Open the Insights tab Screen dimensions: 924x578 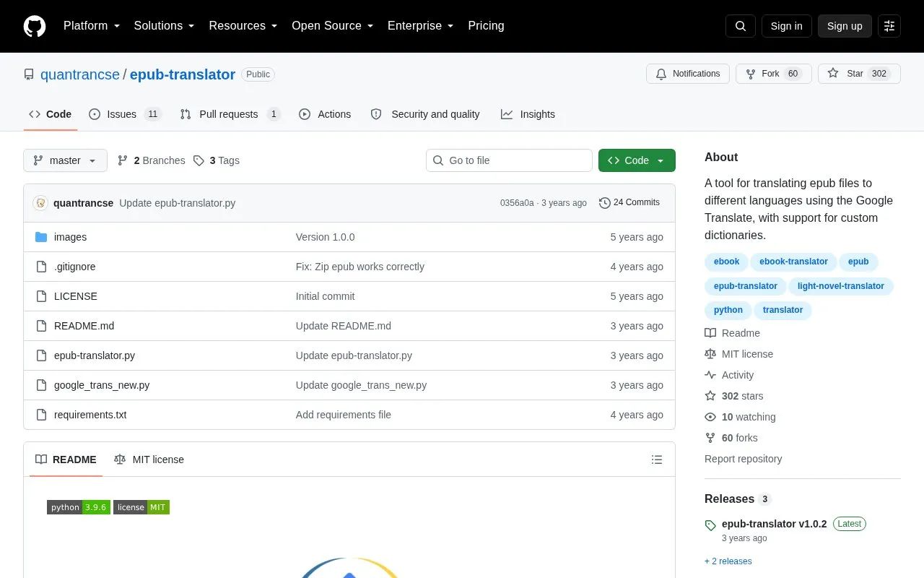pyautogui.click(x=528, y=114)
